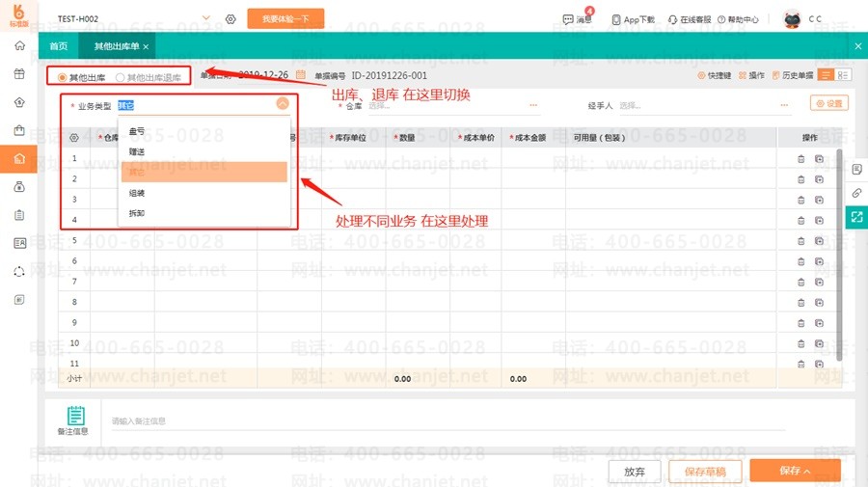Image resolution: width=868 pixels, height=487 pixels.
Task: Click the calendar icon beside the date
Action: [x=301, y=74]
